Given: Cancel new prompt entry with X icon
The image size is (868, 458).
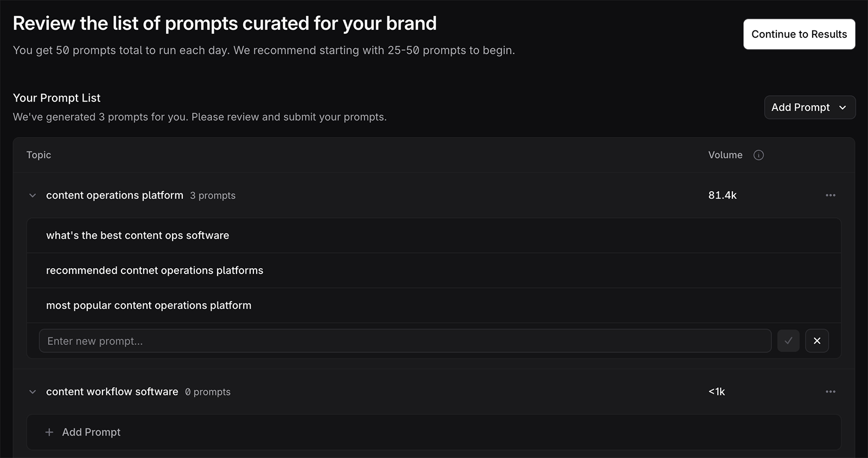Looking at the screenshot, I should point(816,341).
